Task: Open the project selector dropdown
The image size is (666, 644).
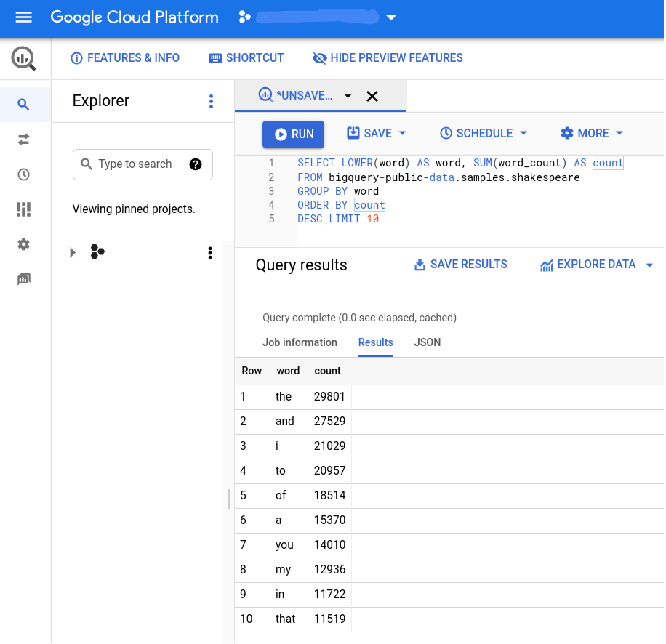Action: 391,18
